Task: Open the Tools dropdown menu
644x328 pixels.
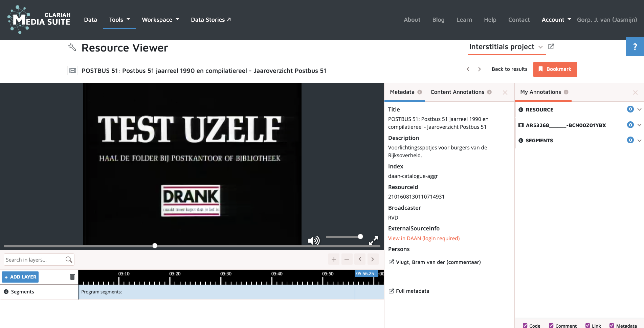Action: coord(119,20)
